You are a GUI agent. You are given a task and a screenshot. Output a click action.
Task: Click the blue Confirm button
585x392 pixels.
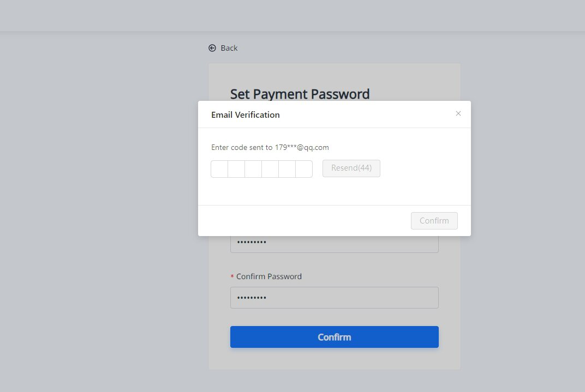[x=334, y=337]
